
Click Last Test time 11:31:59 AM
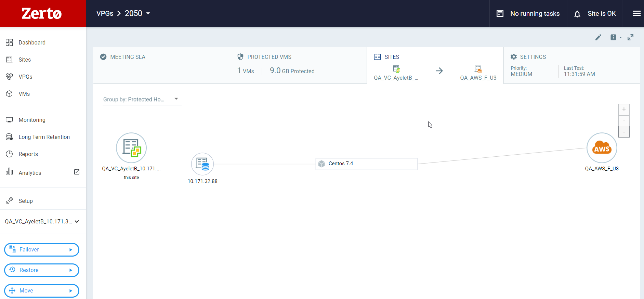click(579, 74)
